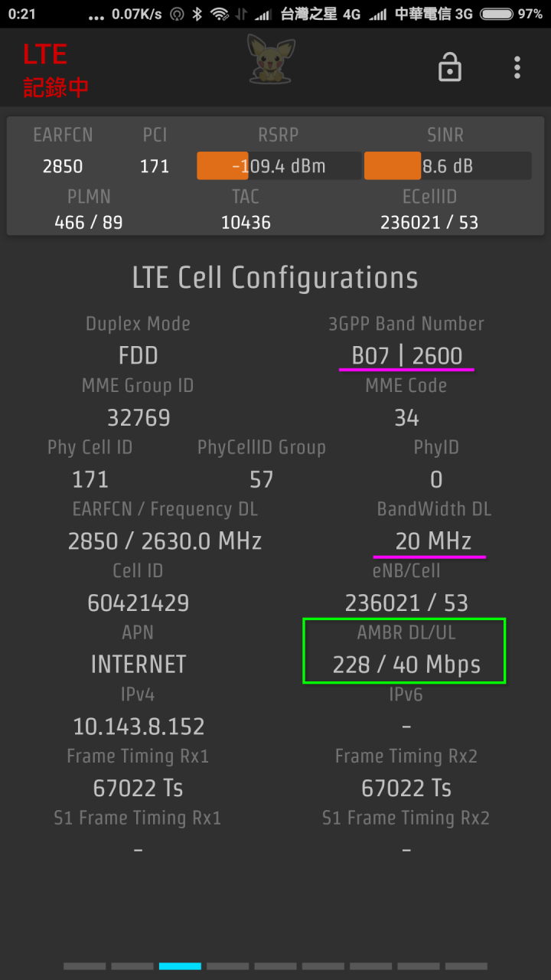Screen dimensions: 551x980
Task: Tap the B07 | 2600 band number
Action: [406, 356]
